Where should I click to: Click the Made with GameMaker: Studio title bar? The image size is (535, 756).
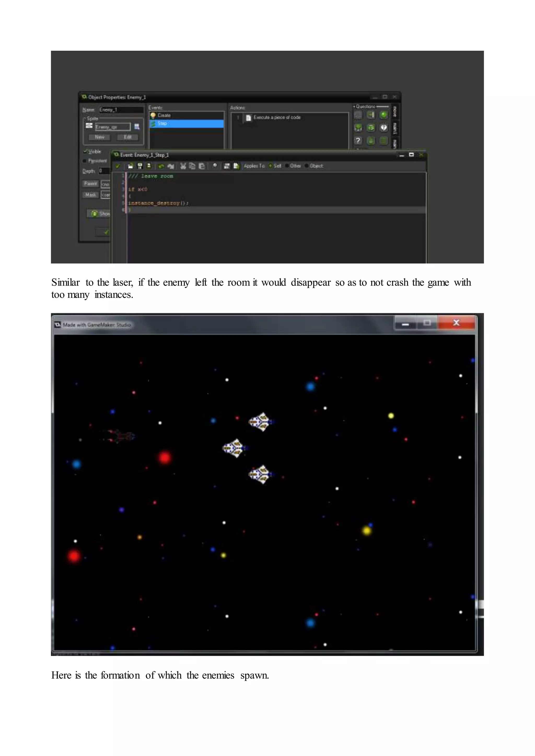tap(97, 325)
